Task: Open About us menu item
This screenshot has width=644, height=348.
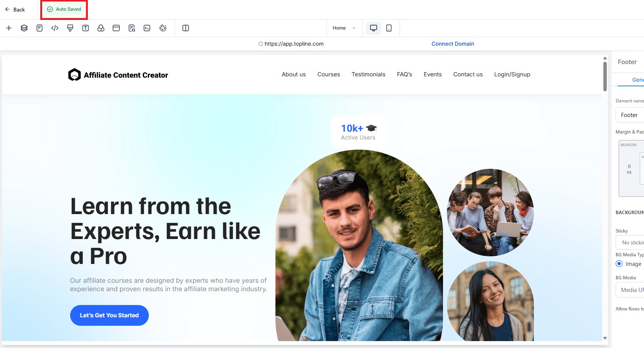Action: [294, 74]
